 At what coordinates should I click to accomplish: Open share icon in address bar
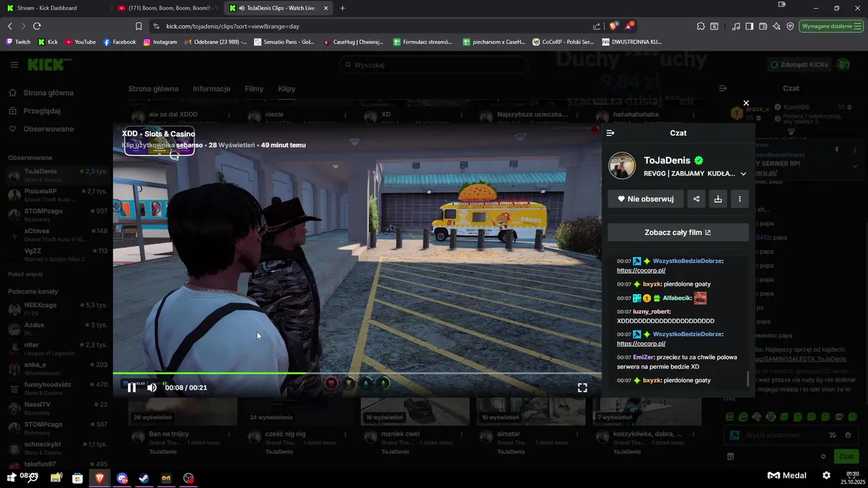(x=596, y=26)
